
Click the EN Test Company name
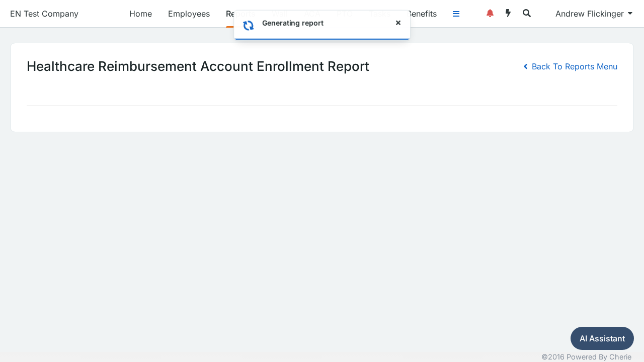coord(44,14)
